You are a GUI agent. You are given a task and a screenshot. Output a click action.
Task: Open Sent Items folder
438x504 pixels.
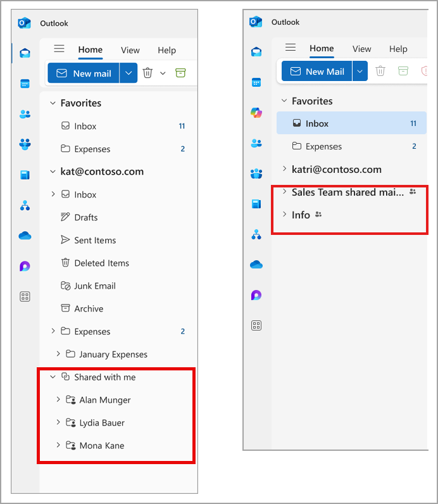(118, 240)
